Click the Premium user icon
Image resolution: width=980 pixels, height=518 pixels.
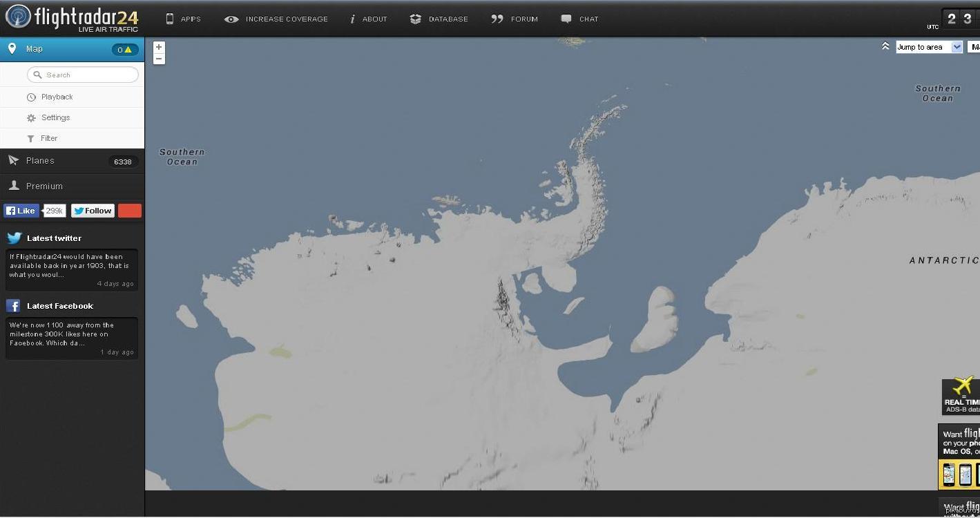click(x=13, y=186)
